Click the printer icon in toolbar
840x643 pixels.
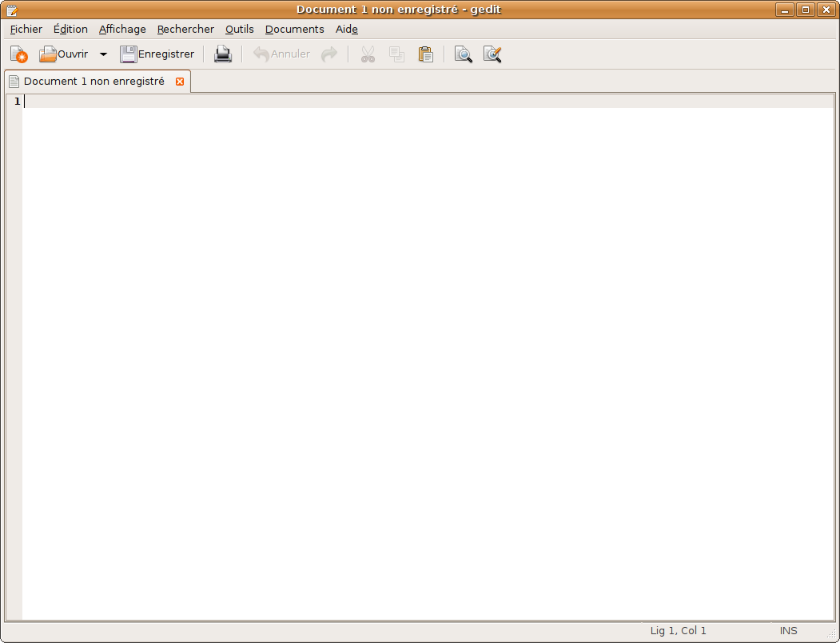(x=222, y=54)
